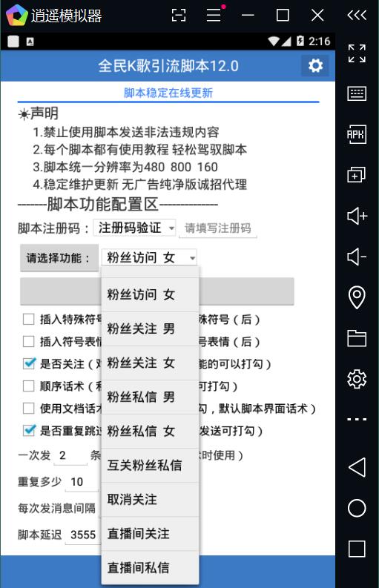This screenshot has height=588, width=379.
Task: Open multi-instance manager icon in sidebar
Action: [x=357, y=175]
